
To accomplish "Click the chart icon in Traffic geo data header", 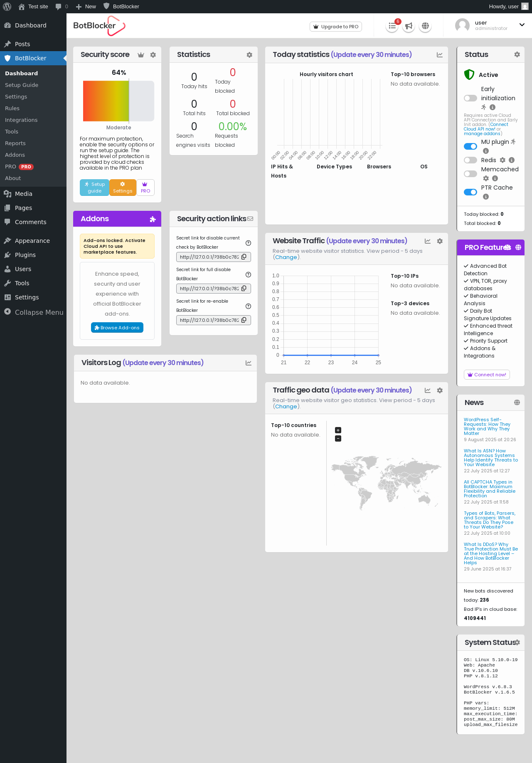I will point(428,390).
